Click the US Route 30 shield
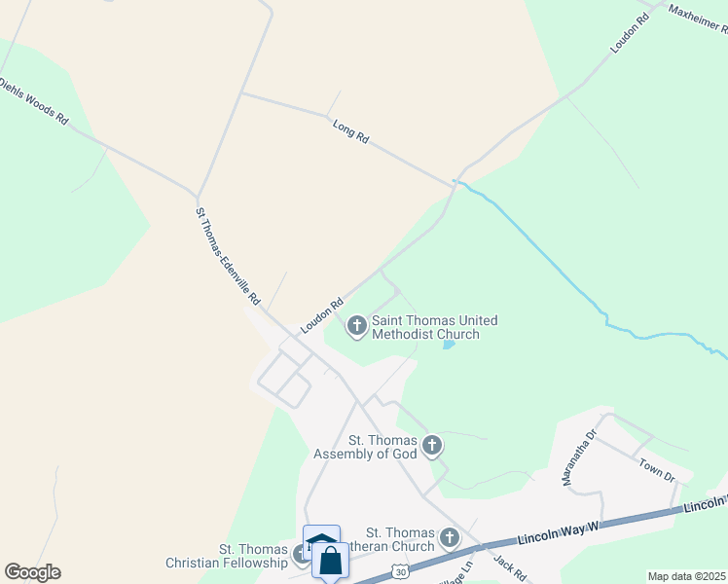Viewport: 728px width, 584px height. 401,572
